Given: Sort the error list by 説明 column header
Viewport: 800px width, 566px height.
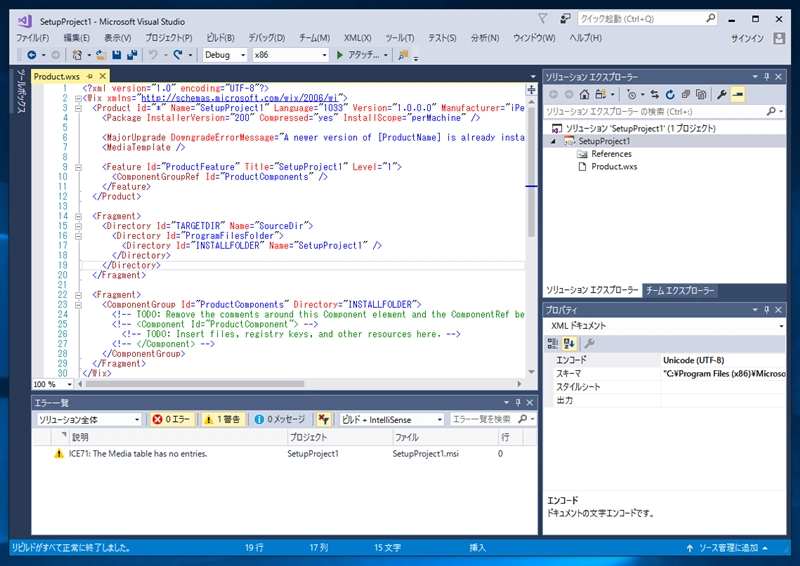Looking at the screenshot, I should point(178,437).
